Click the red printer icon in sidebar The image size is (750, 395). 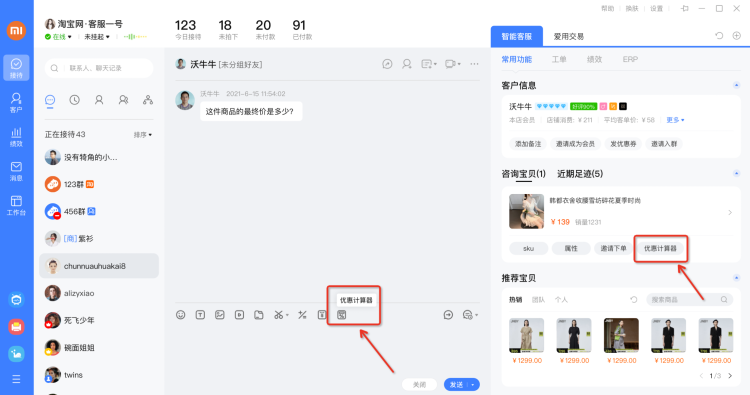pos(16,327)
